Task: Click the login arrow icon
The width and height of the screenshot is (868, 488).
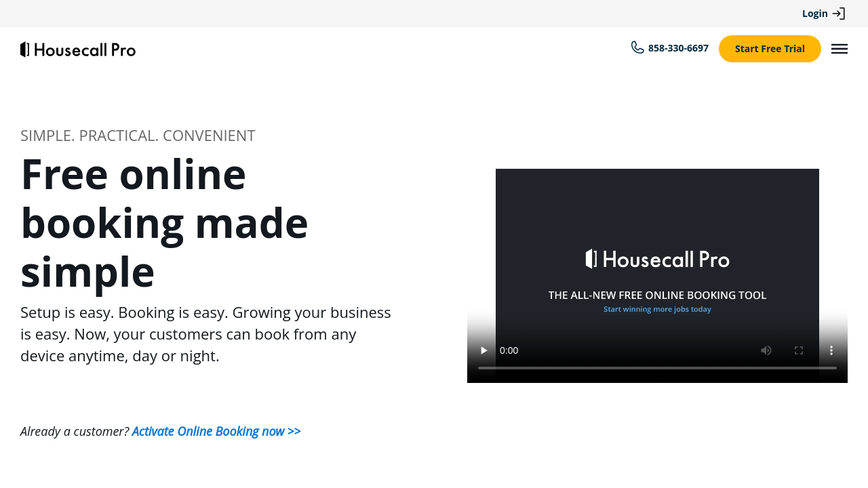Action: (x=839, y=14)
